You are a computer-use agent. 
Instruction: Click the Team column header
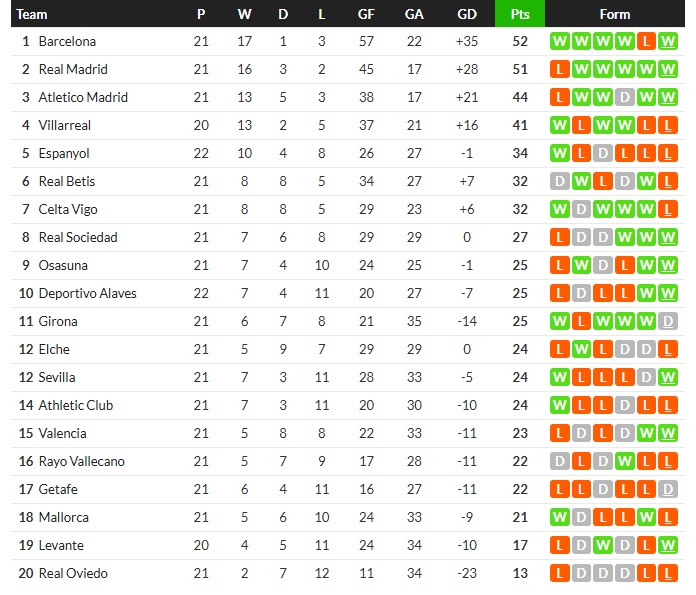(33, 14)
